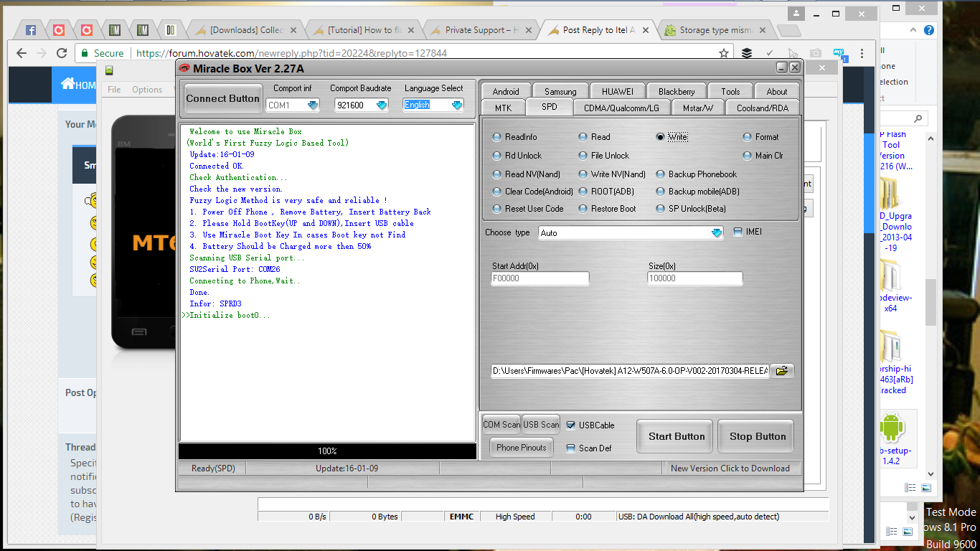This screenshot has height=551, width=980.
Task: Open the folder icon labeled x64 in Explorer
Action: [890, 275]
